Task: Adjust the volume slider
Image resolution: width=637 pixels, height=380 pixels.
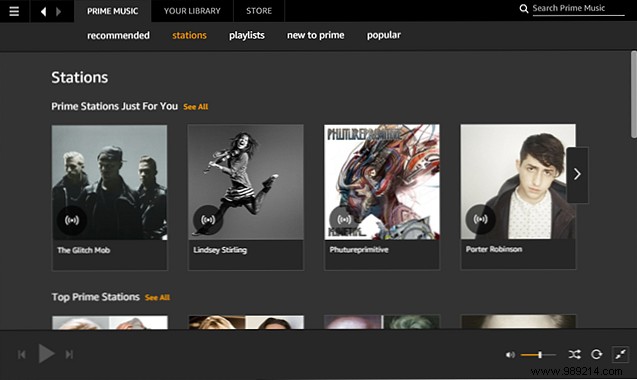Action: pyautogui.click(x=538, y=355)
